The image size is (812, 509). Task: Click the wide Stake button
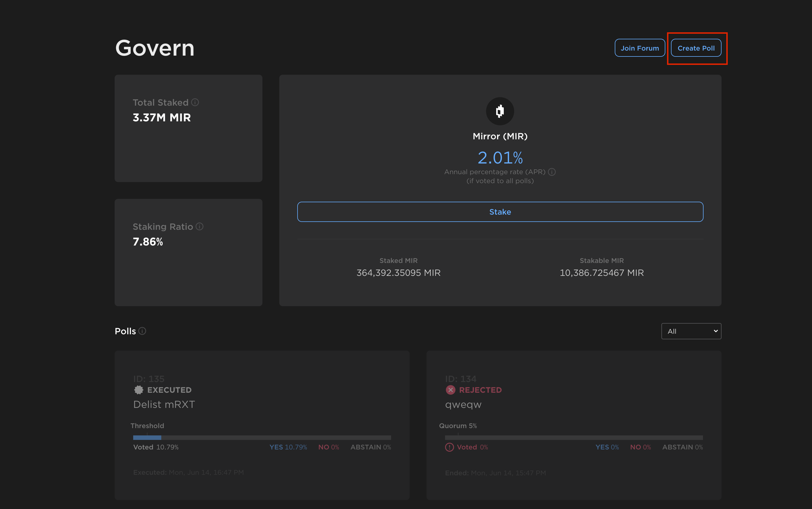click(x=500, y=212)
